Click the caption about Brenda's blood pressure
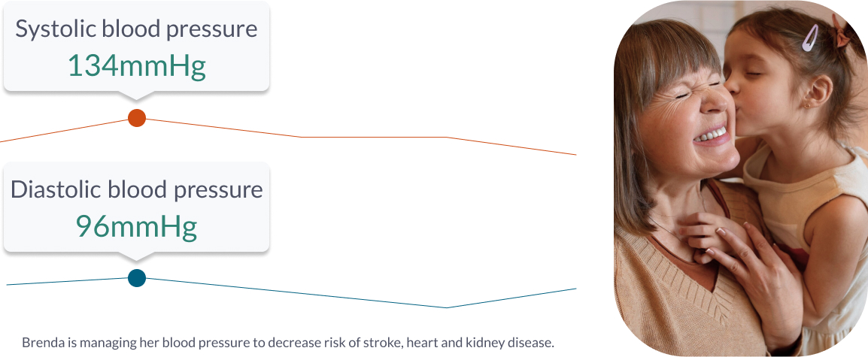Screen dimensions: 868x357 [288, 343]
